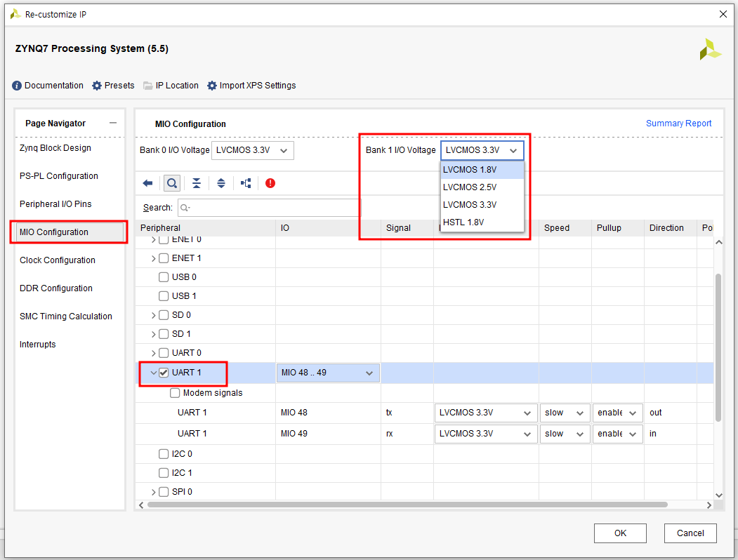Click the vertical scrollbar thumb of table
The height and width of the screenshot is (560, 738).
coord(718,347)
